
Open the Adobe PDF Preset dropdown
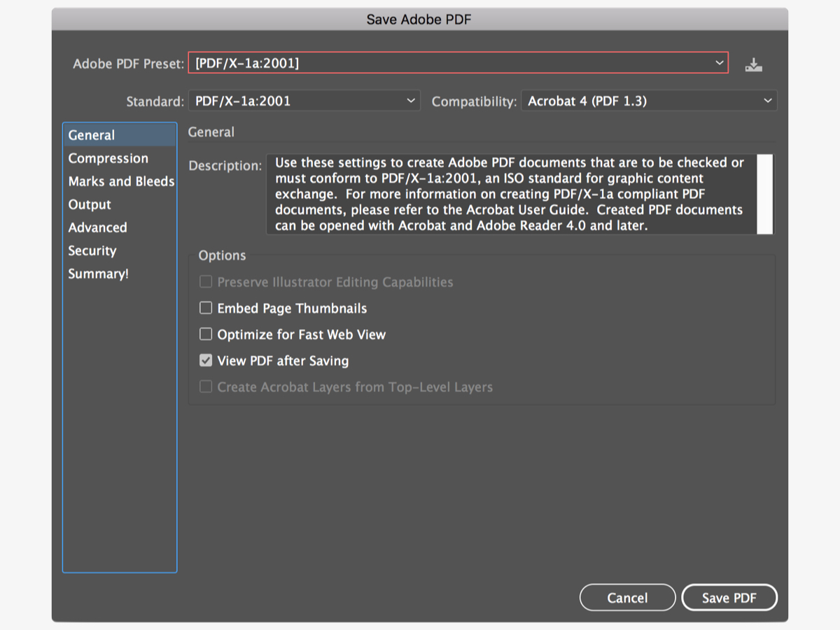[720, 62]
